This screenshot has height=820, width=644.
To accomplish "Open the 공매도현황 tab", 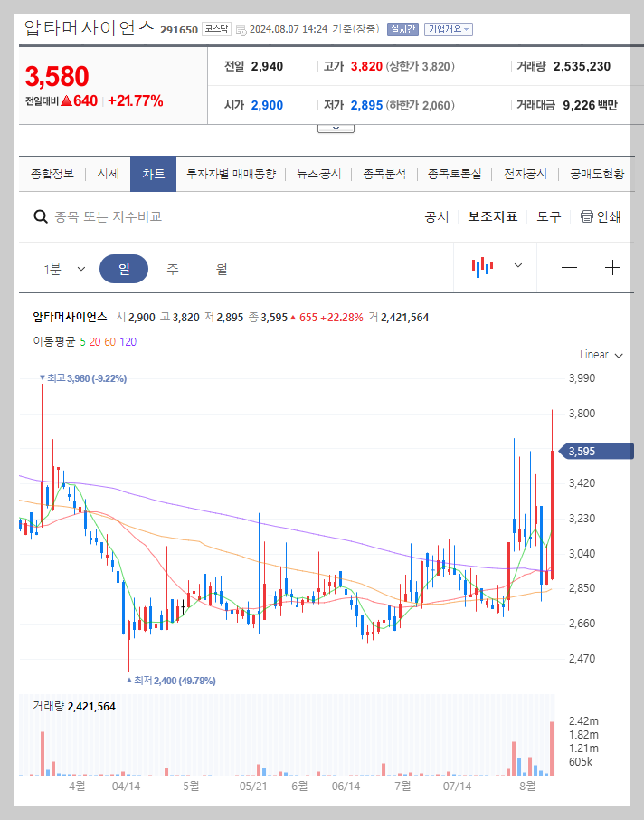I will pyautogui.click(x=597, y=174).
